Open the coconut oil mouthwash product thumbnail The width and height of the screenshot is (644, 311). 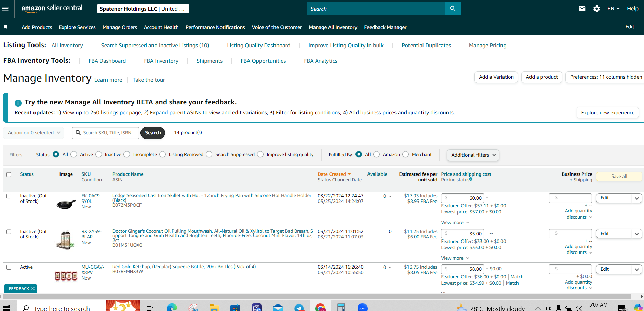(65, 240)
